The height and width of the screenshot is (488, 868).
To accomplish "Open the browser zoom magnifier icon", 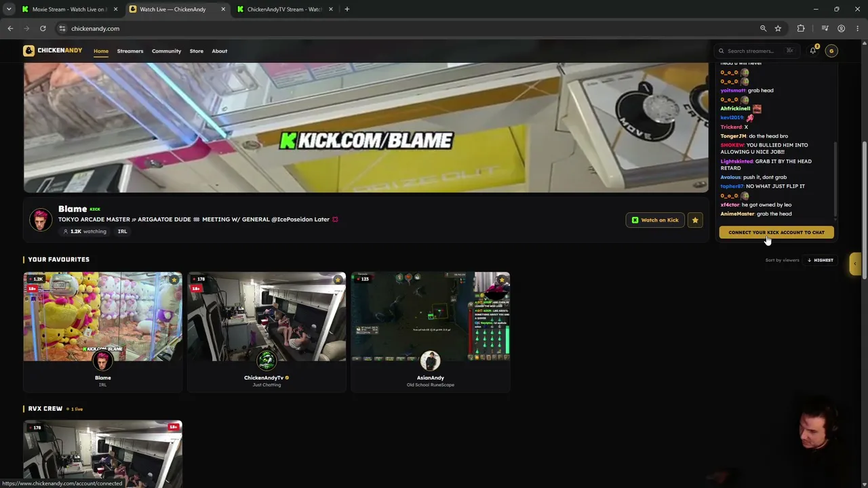I will (763, 28).
